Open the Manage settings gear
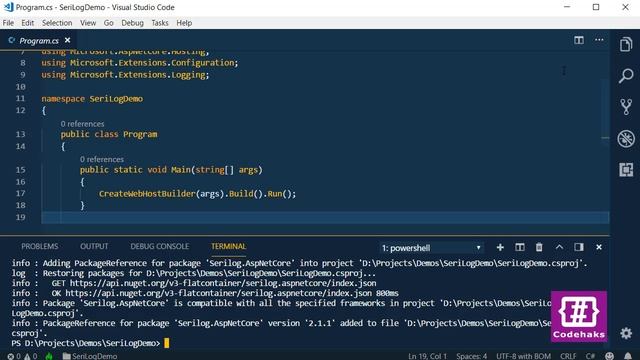 (x=626, y=333)
